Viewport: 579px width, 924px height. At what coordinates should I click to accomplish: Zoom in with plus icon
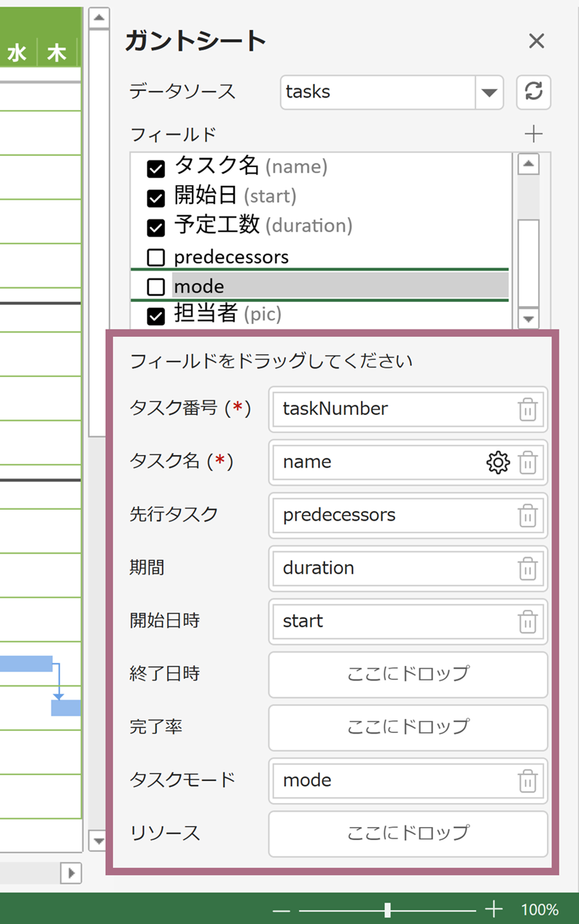494,909
